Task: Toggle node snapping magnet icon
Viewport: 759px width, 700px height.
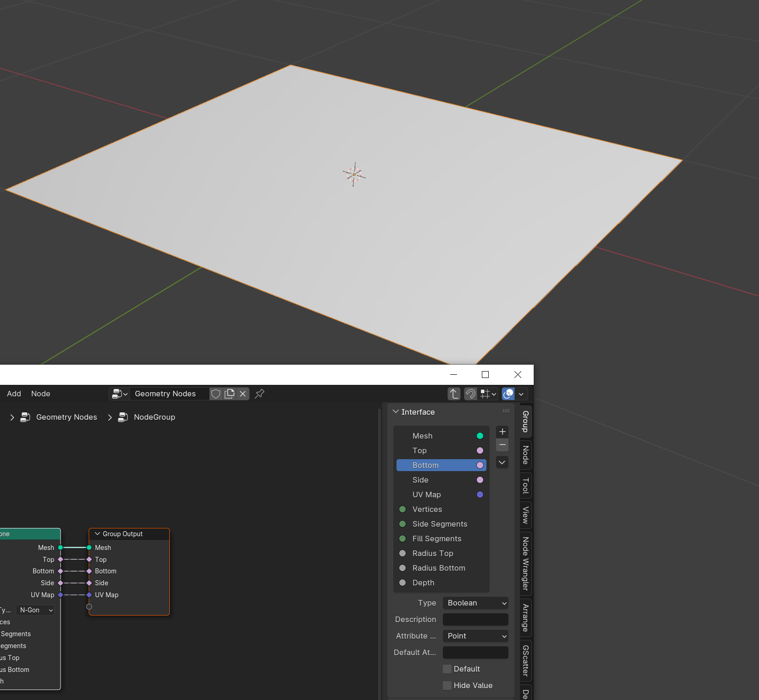Action: (470, 394)
